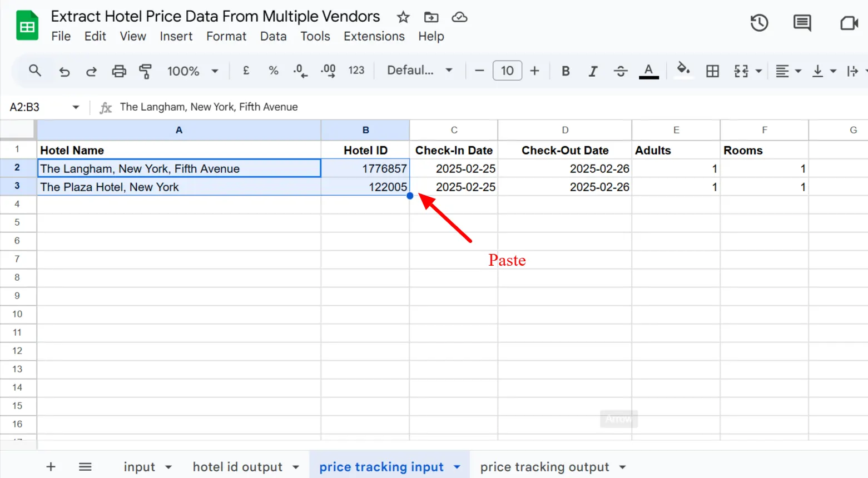Open the Extensions menu
Image resolution: width=868 pixels, height=478 pixels.
(x=374, y=36)
